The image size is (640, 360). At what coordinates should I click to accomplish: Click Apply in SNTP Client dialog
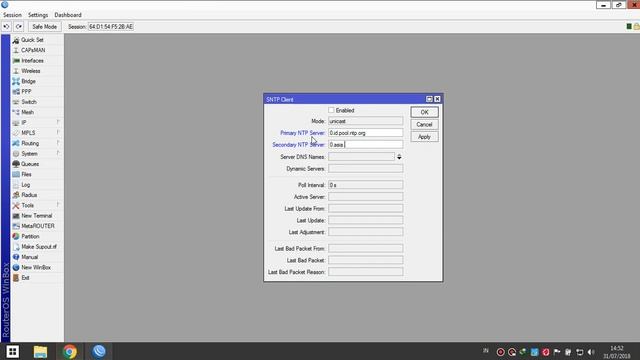click(x=424, y=137)
